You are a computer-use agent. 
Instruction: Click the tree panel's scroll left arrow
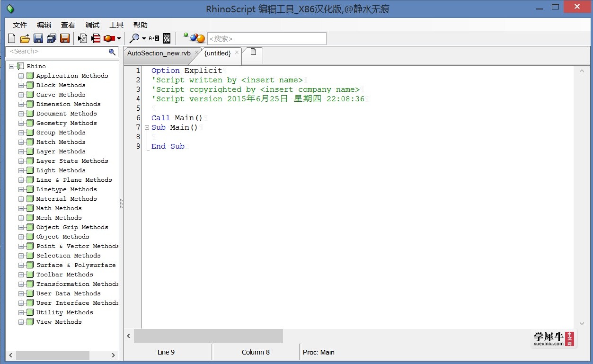[x=11, y=355]
